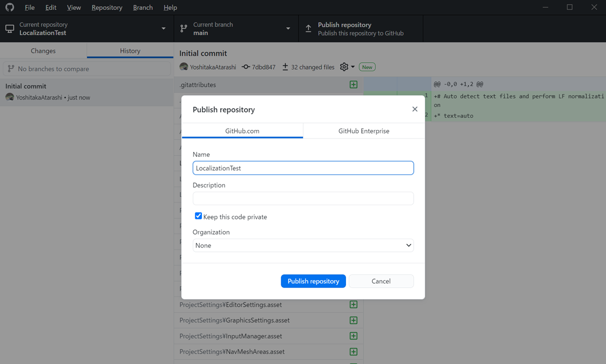The image size is (606, 364).
Task: Open the Organization dropdown set to None
Action: 302,245
